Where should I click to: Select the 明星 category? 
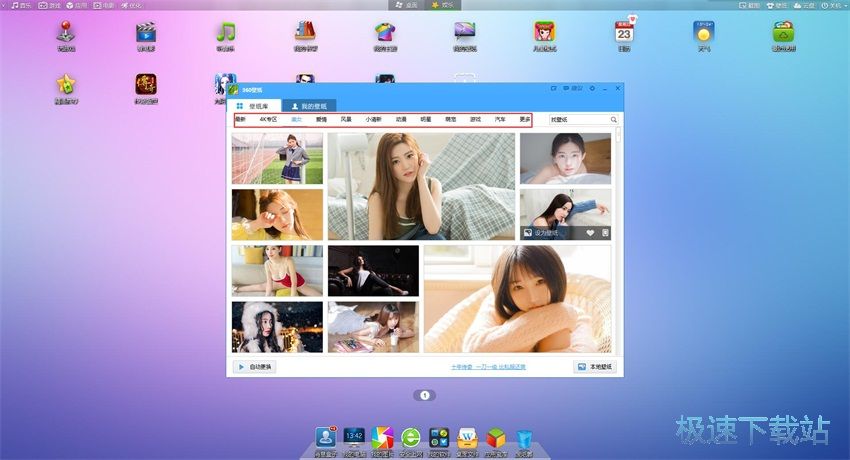click(x=426, y=119)
